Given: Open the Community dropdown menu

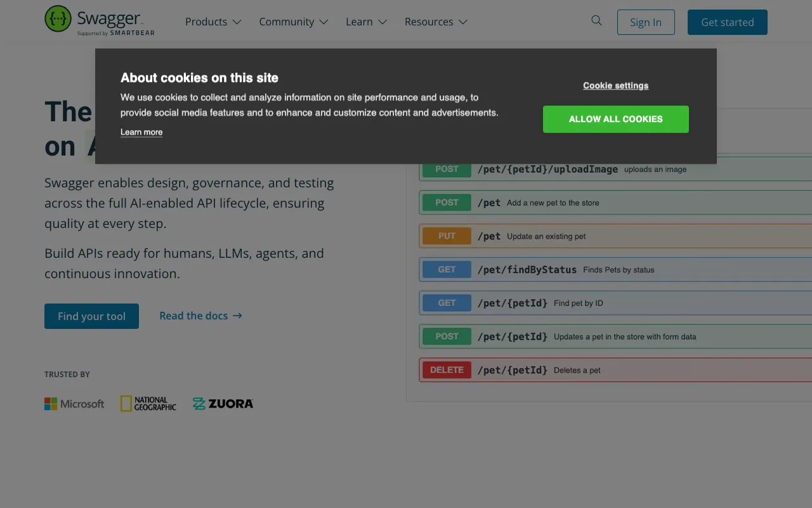Looking at the screenshot, I should click(x=293, y=22).
